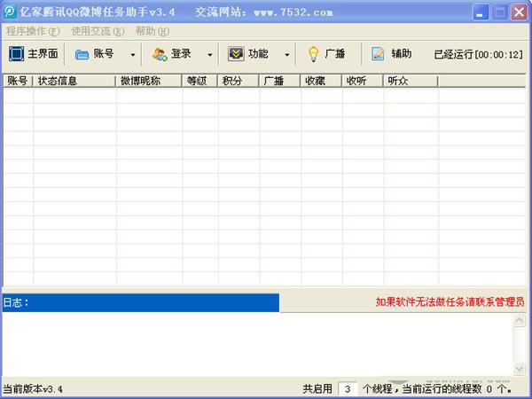The height and width of the screenshot is (399, 532).
Task: Click the thread count input field
Action: [x=348, y=389]
